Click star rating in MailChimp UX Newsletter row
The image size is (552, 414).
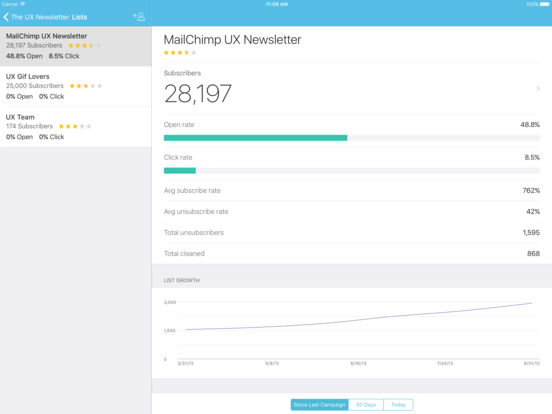(x=84, y=45)
